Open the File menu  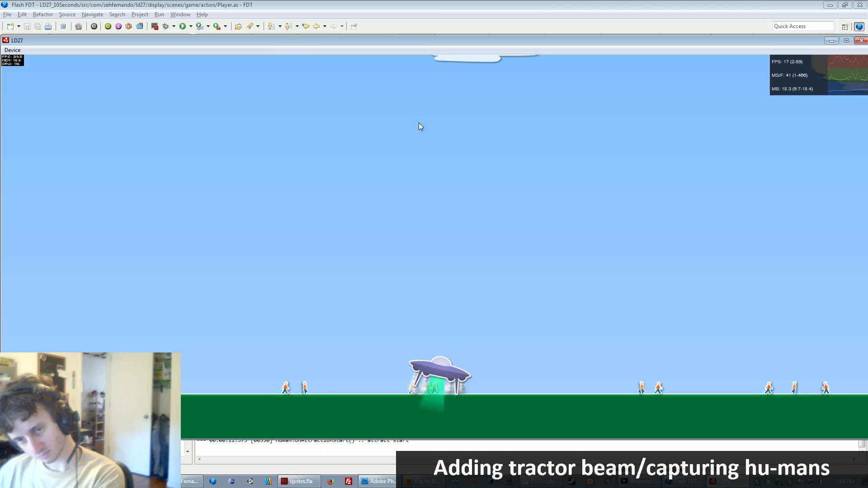[7, 14]
